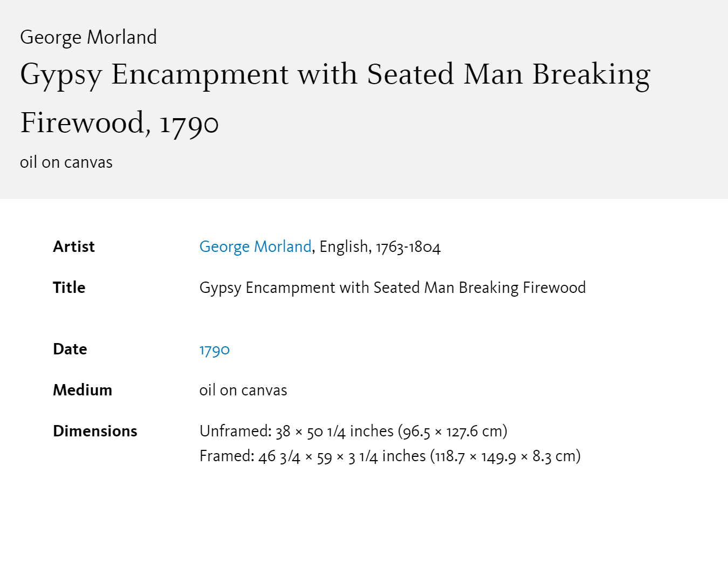Click the 'Title' field label
This screenshot has height=575, width=728.
coord(69,287)
